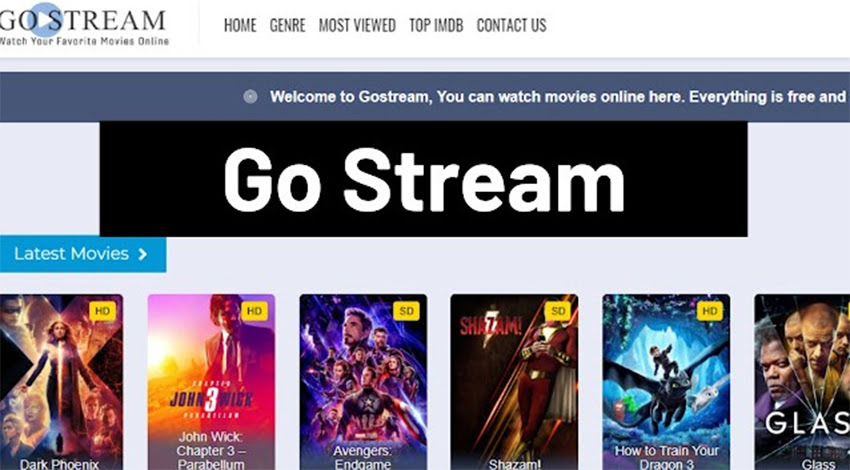The width and height of the screenshot is (850, 470).
Task: Click the 'Avengers: Endgame' title text
Action: (363, 457)
